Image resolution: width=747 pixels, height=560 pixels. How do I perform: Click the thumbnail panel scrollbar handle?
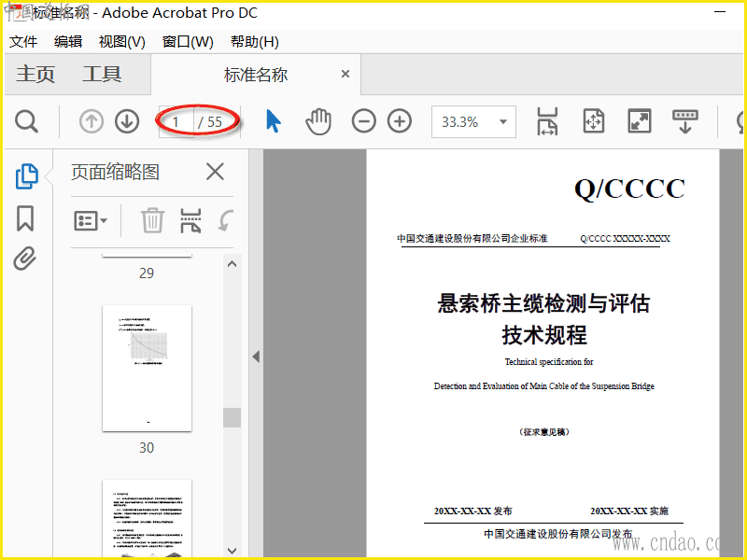point(232,417)
